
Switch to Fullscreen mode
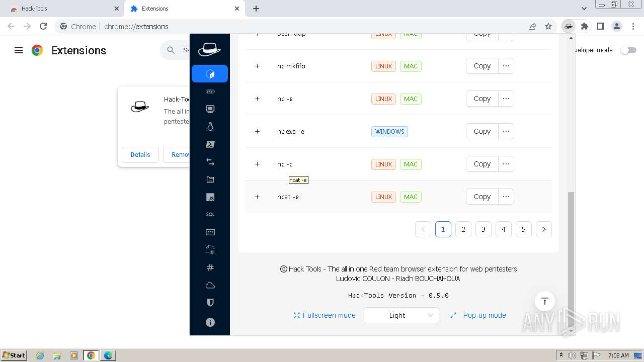tap(325, 315)
